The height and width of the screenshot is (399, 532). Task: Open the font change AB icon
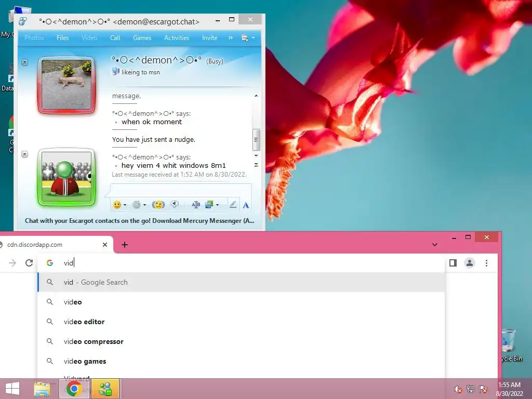click(196, 205)
